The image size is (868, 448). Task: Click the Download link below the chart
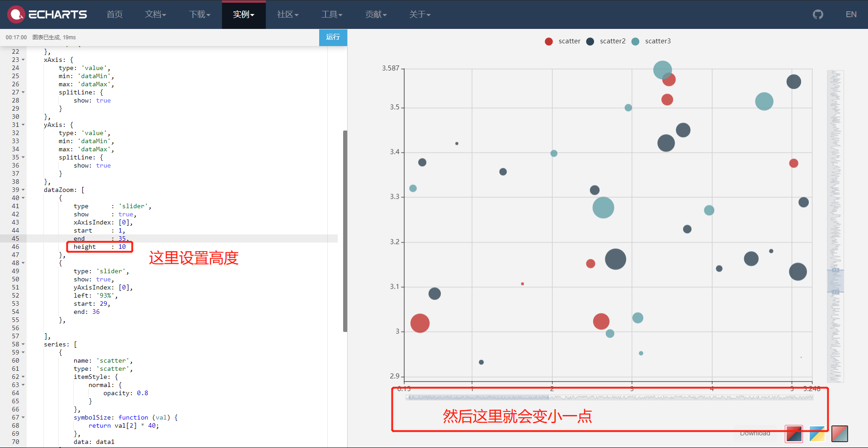coord(755,433)
